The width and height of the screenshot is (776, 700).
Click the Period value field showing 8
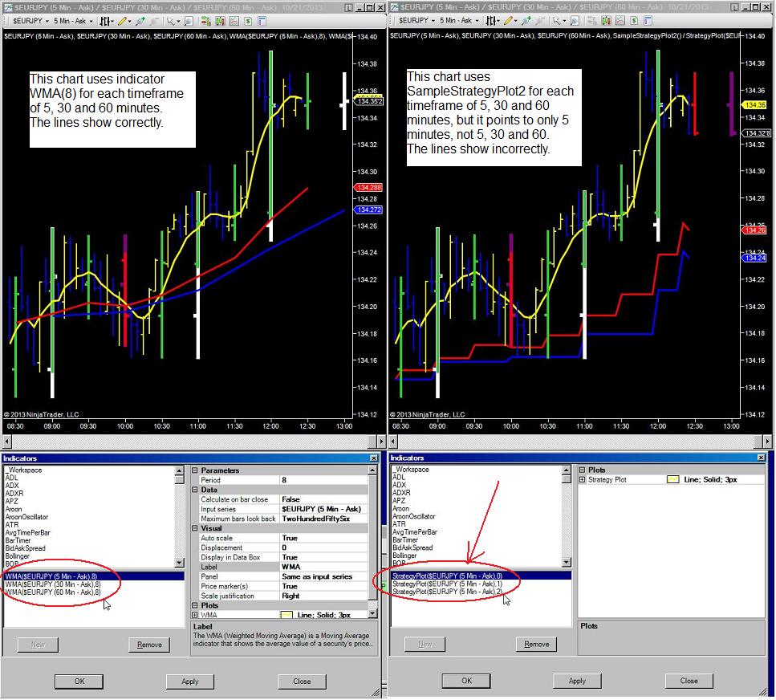pos(323,480)
